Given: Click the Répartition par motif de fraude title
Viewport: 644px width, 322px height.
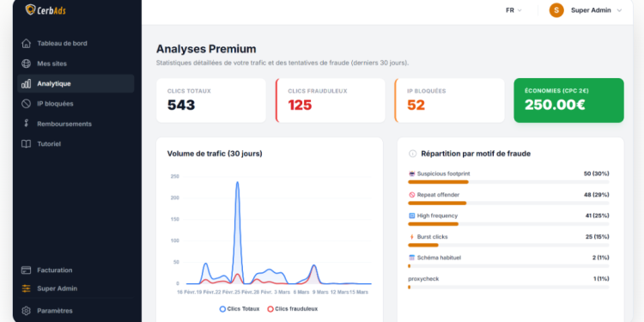Looking at the screenshot, I should coord(476,154).
